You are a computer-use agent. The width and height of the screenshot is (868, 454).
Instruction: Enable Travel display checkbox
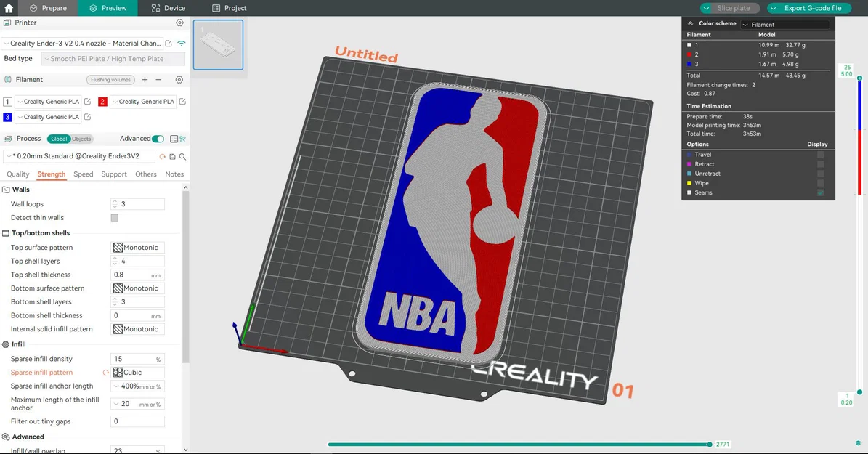[820, 155]
